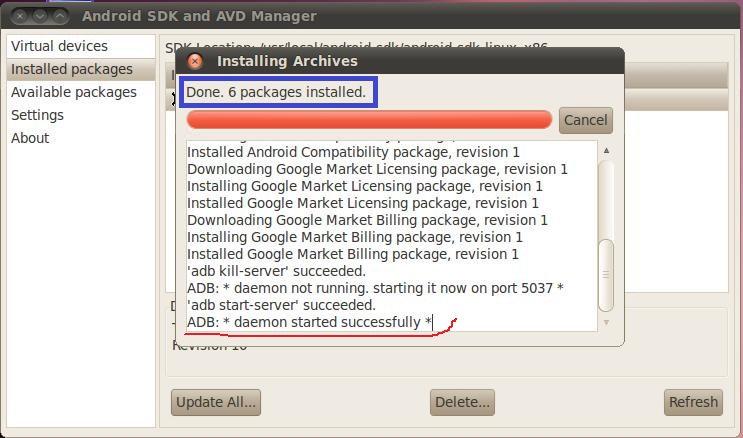Click the 'Done. 6 packages installed.' status text
This screenshot has height=438, width=743.
pos(276,93)
